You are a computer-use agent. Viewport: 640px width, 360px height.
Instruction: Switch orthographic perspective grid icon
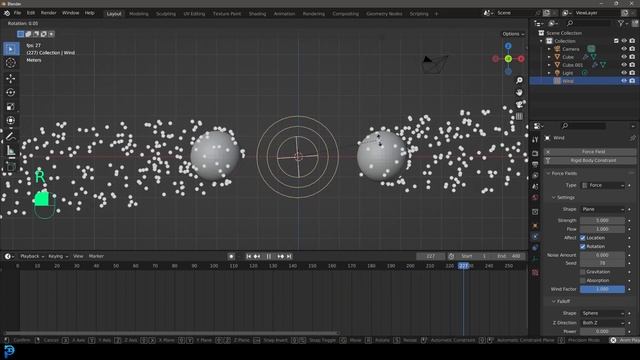click(x=519, y=116)
